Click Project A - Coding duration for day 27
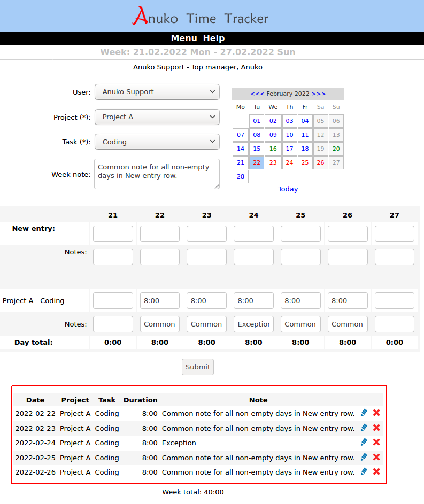This screenshot has height=504, width=424. [x=395, y=300]
